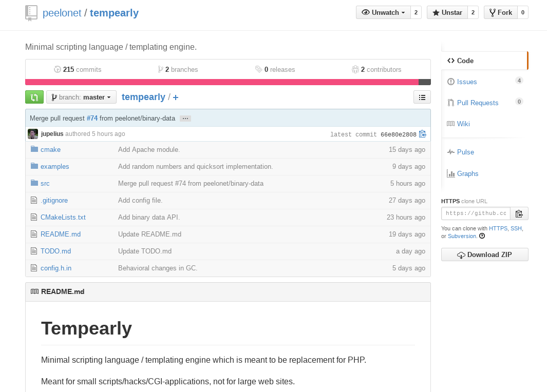Open the Unwatch notifications dropdown
Image resolution: width=547 pixels, height=392 pixels.
click(383, 12)
